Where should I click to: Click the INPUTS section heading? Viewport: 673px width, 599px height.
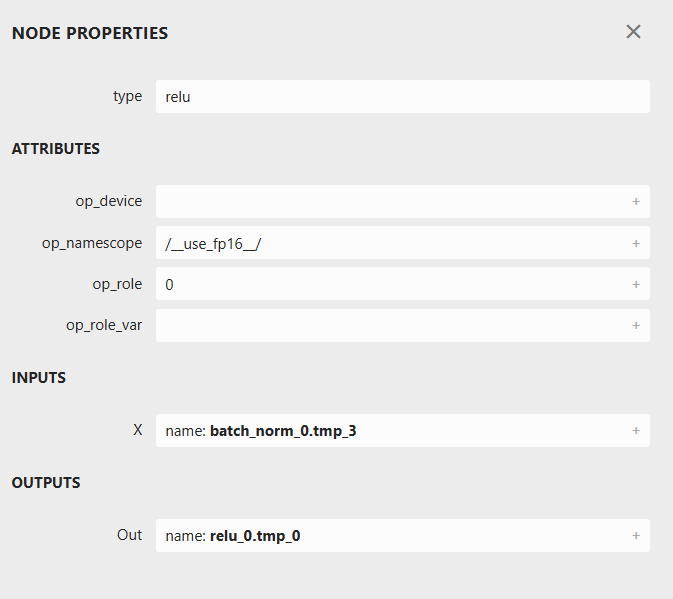pyautogui.click(x=39, y=378)
